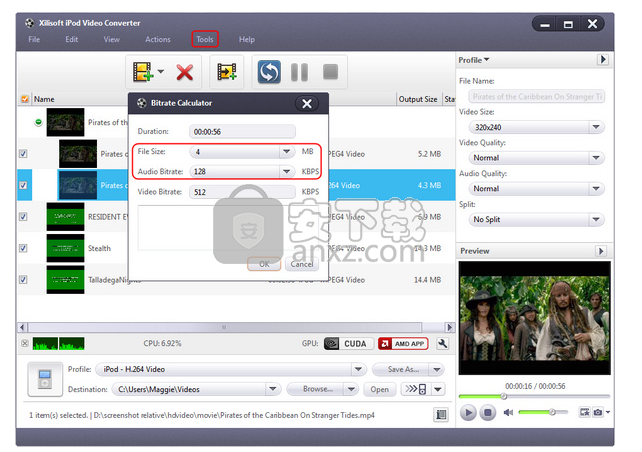Click the transfer to device icon
This screenshot has height=452, width=642.
pos(416,389)
